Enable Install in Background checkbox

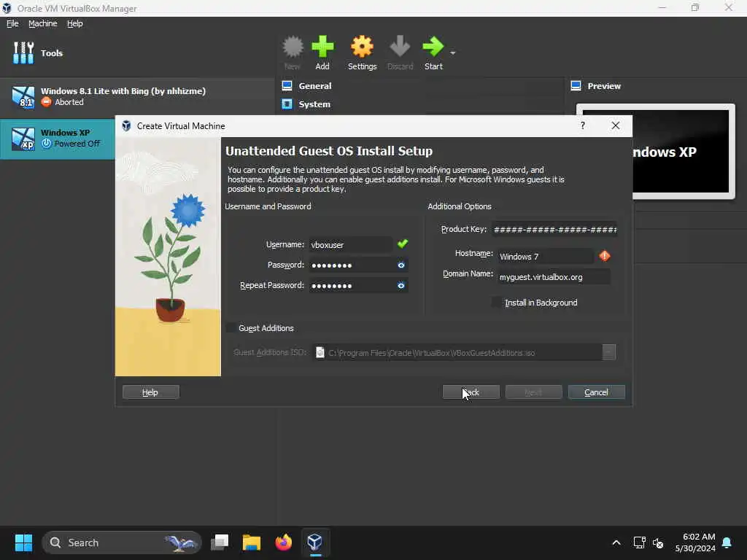point(496,303)
